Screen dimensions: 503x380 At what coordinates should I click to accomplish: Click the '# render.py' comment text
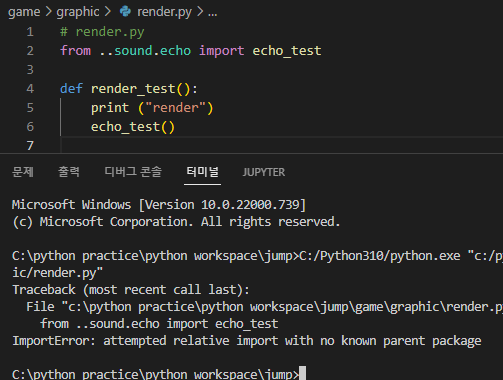102,32
